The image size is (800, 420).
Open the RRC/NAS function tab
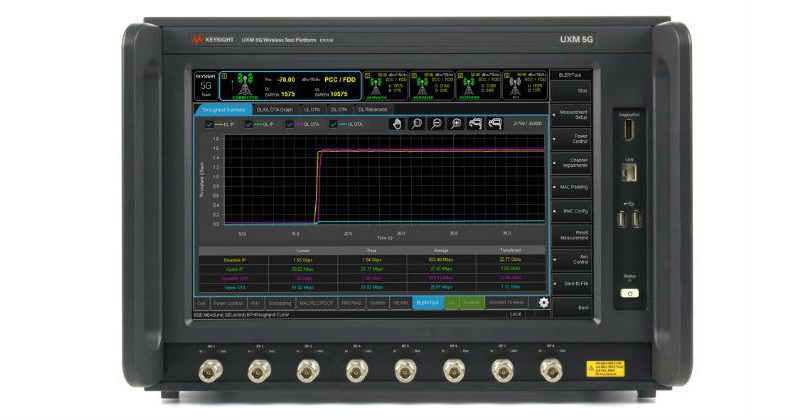coord(351,303)
